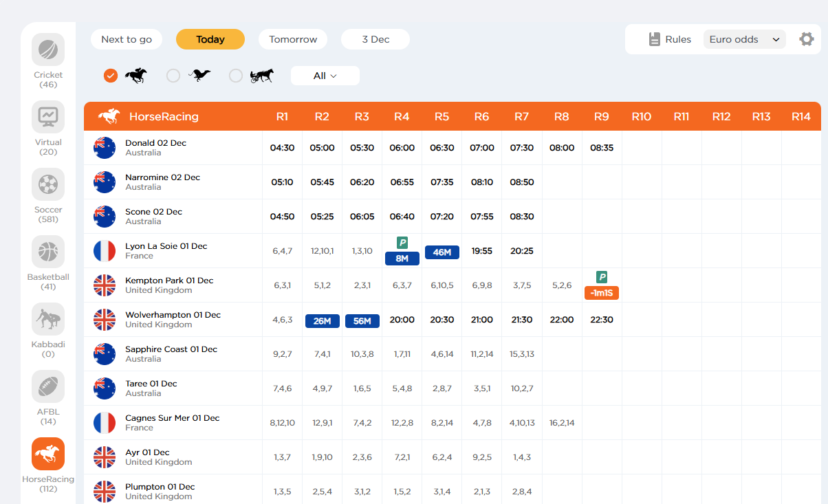Image resolution: width=828 pixels, height=504 pixels.
Task: Select the harness racing radio option
Action: 236,76
